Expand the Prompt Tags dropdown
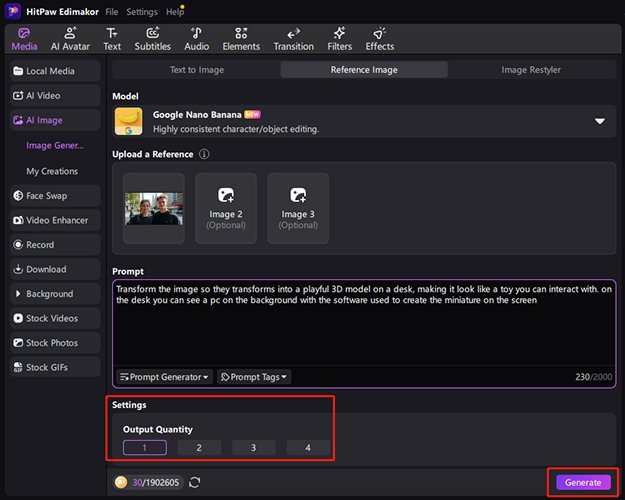 coord(254,377)
